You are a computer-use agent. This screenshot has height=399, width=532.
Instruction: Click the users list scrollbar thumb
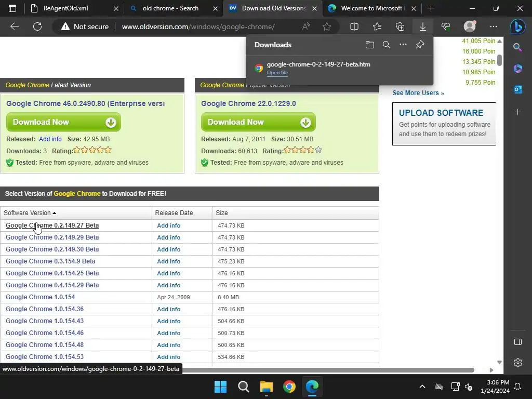coord(499,60)
